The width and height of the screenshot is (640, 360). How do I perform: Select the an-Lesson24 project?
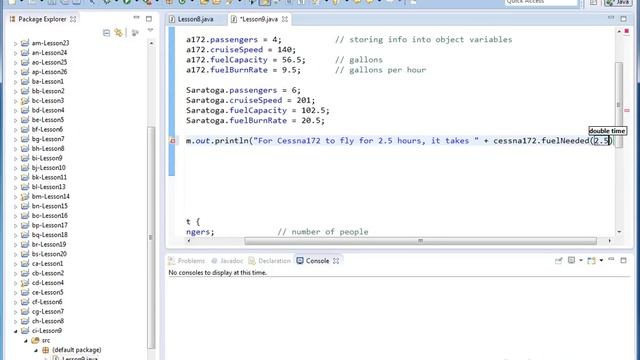coord(49,53)
